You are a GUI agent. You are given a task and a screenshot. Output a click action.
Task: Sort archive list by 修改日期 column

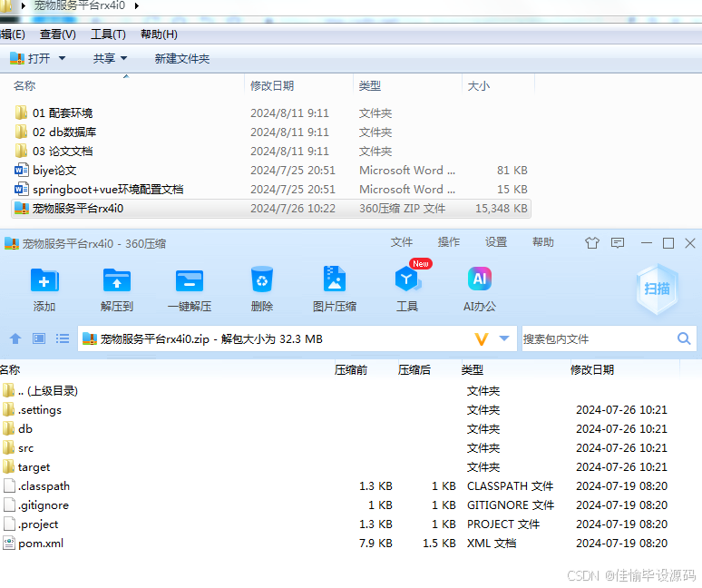point(592,369)
